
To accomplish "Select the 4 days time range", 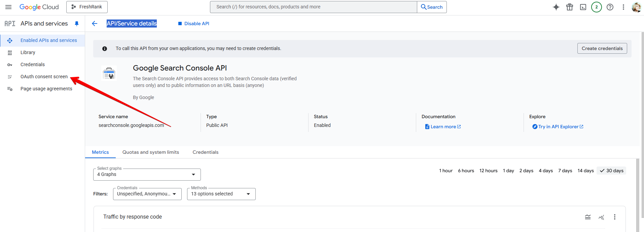I will point(546,171).
